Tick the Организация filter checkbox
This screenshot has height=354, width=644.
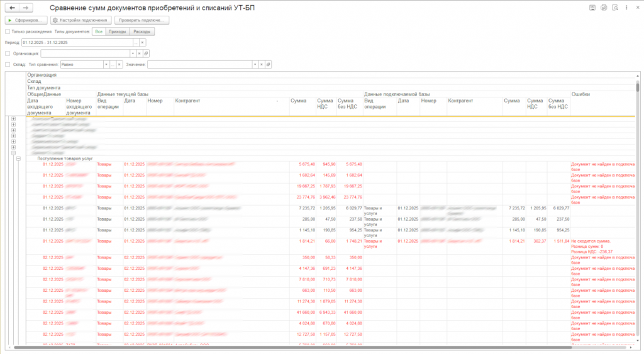click(x=8, y=53)
